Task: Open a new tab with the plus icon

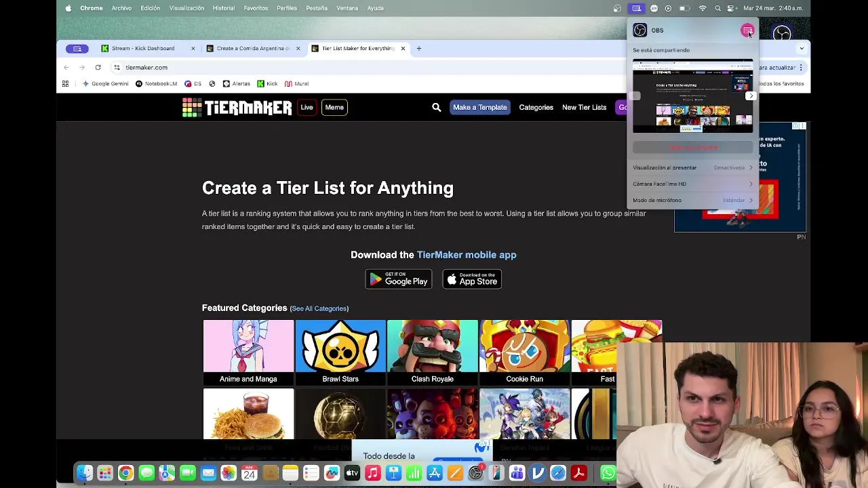Action: tap(418, 48)
